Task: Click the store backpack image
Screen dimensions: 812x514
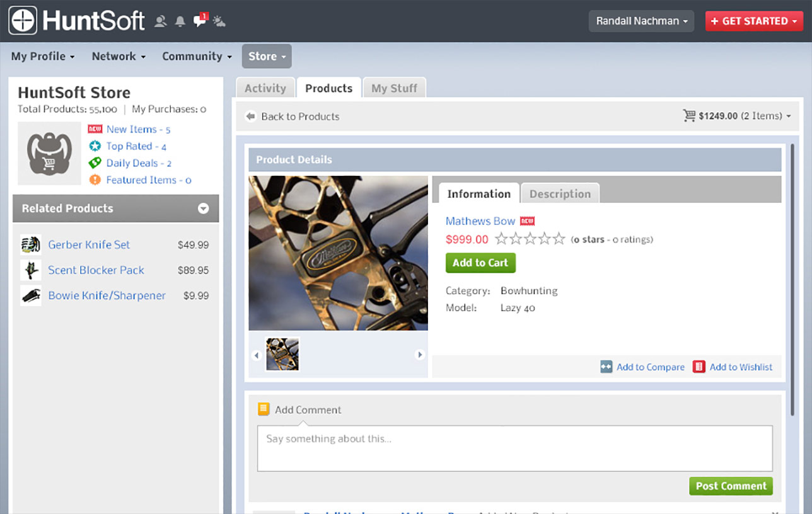Action: [49, 153]
